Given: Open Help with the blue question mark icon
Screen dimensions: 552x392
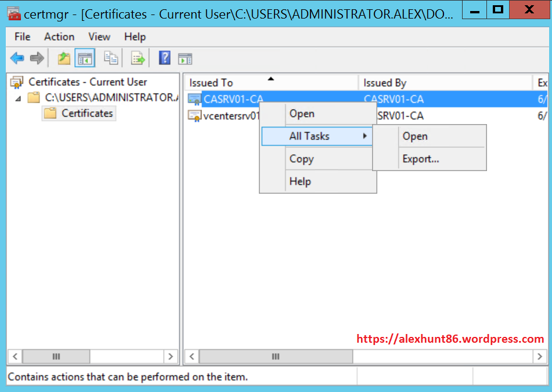Looking at the screenshot, I should click(x=165, y=58).
